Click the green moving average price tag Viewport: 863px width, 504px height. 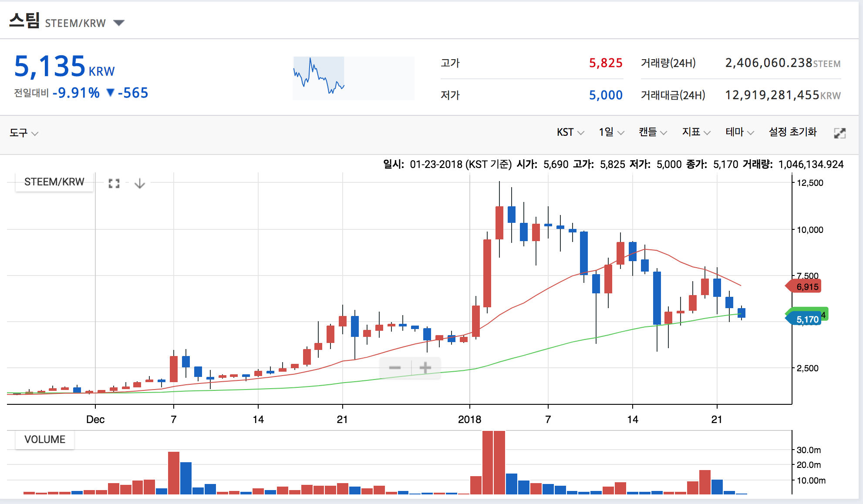(825, 314)
